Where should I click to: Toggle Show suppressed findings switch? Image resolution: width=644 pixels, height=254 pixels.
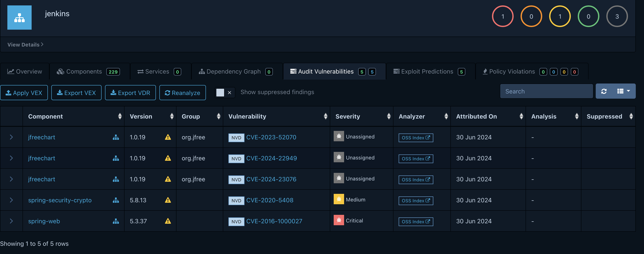[225, 93]
